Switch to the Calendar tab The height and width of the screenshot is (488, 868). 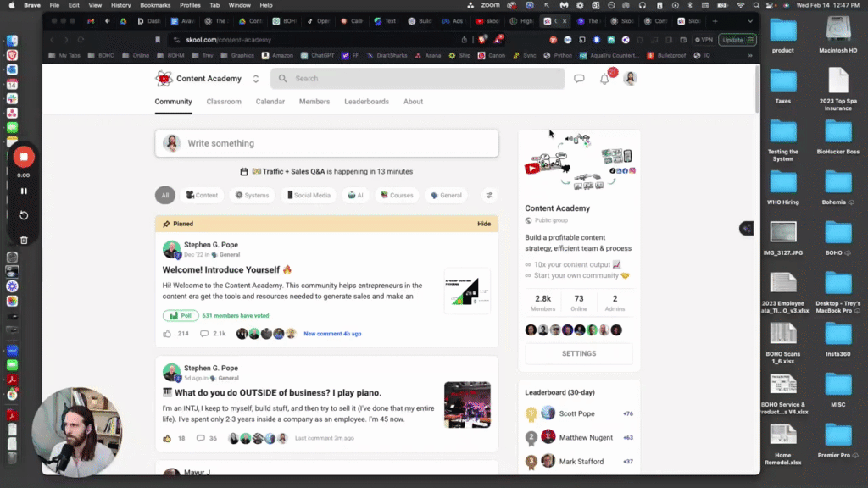click(x=270, y=102)
